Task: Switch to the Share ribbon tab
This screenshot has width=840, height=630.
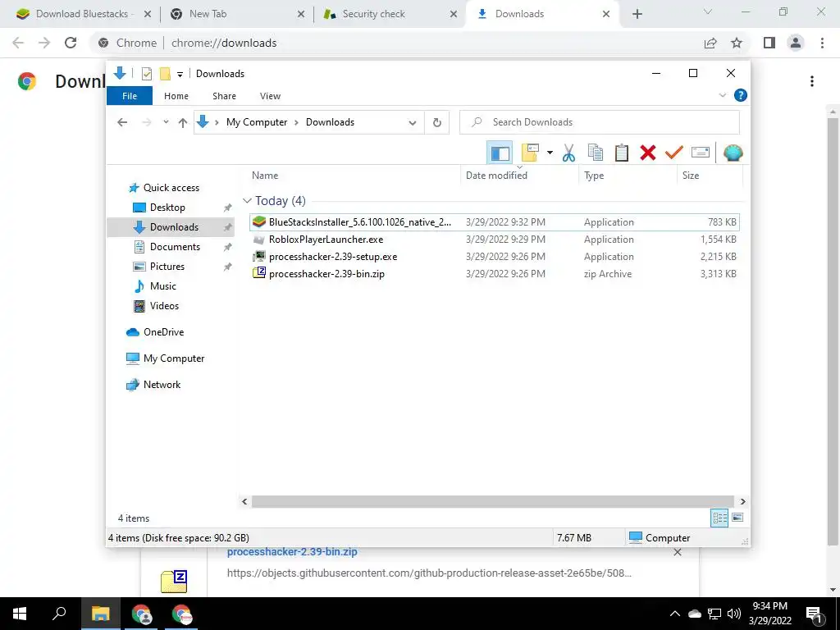Action: click(x=224, y=96)
